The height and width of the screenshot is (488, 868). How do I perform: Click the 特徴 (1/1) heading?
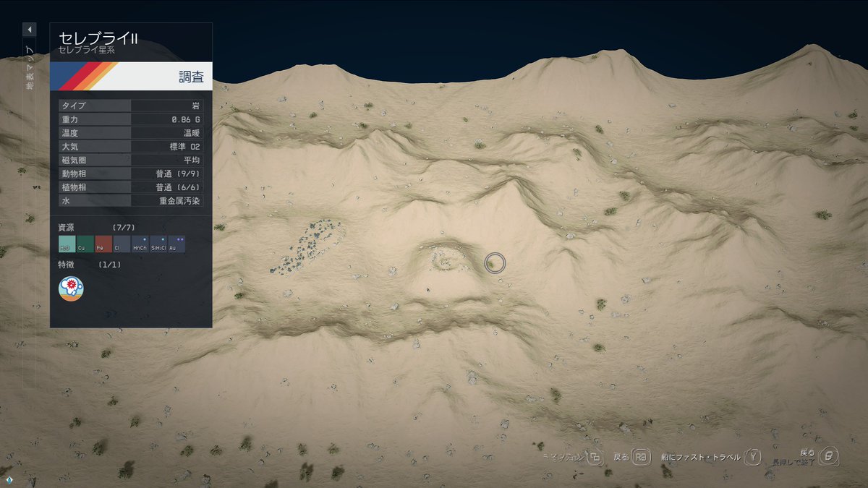90,265
